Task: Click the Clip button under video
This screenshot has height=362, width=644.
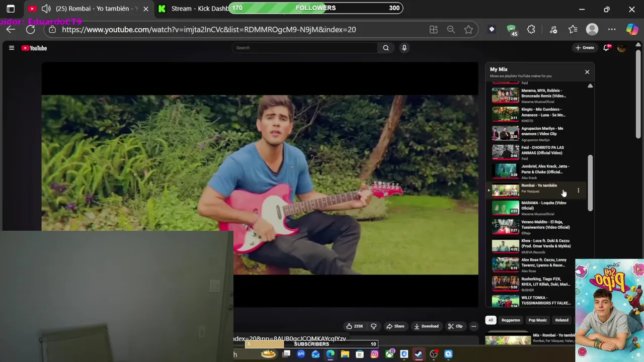Action: 455,326
